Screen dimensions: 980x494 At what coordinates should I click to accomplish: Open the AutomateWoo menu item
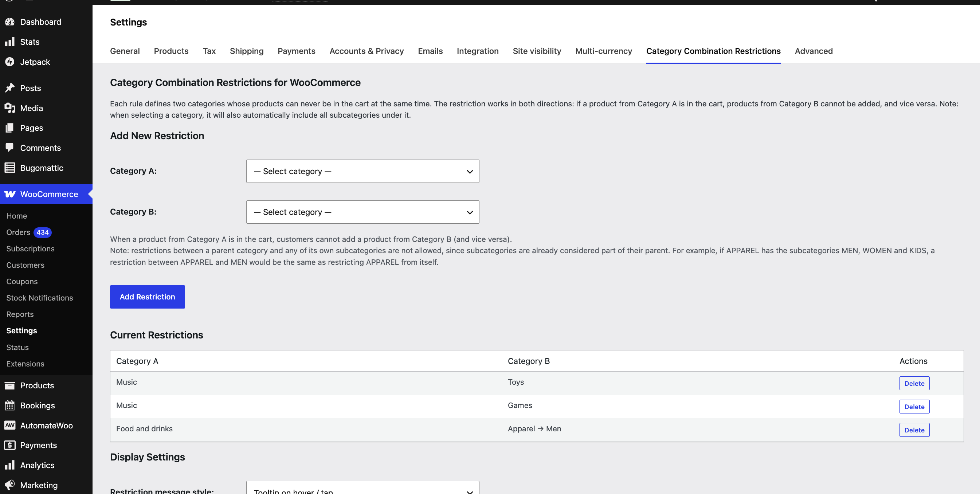coord(46,425)
